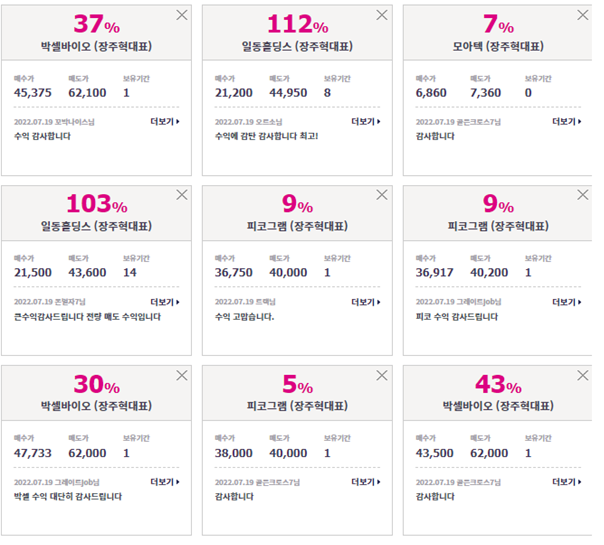Show more on the 7% 모아텍 card
This screenshot has width=604, height=545.
567,122
